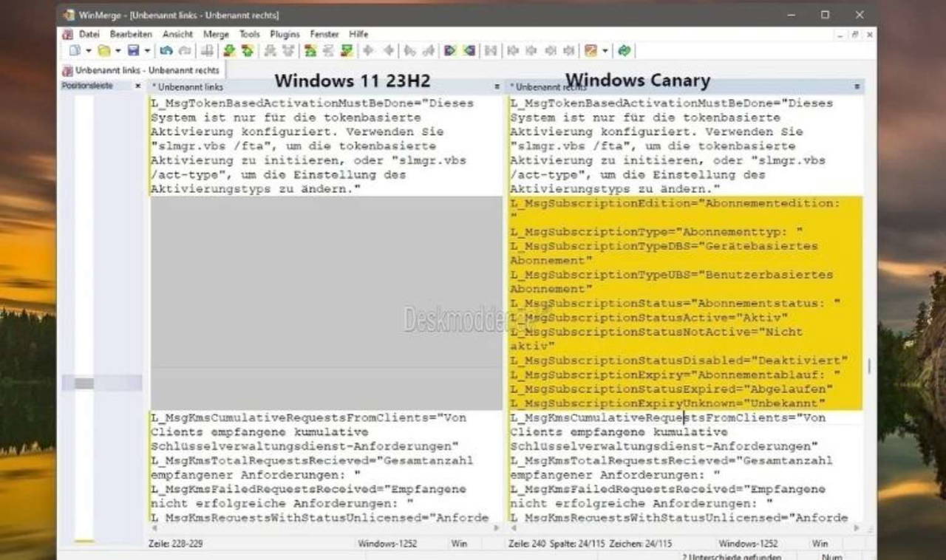946x560 pixels.
Task: Close the Positionsleiste panel
Action: tap(137, 86)
